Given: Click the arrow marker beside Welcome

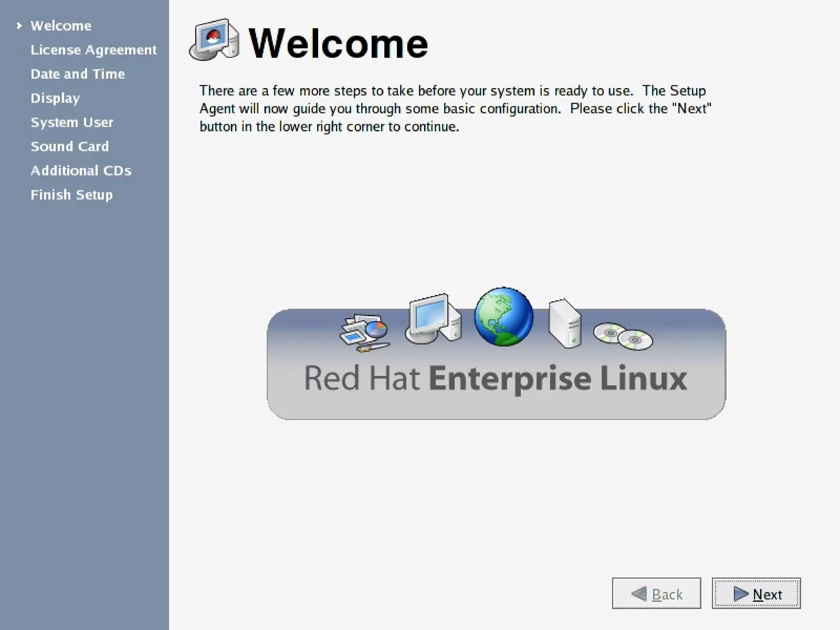Looking at the screenshot, I should coord(19,26).
